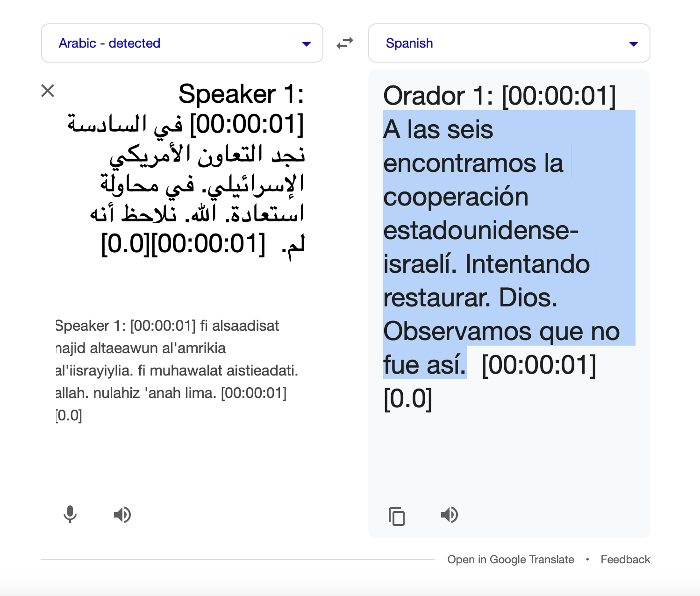This screenshot has width=700, height=596.
Task: Start voice input with the microphone
Action: pyautogui.click(x=70, y=515)
